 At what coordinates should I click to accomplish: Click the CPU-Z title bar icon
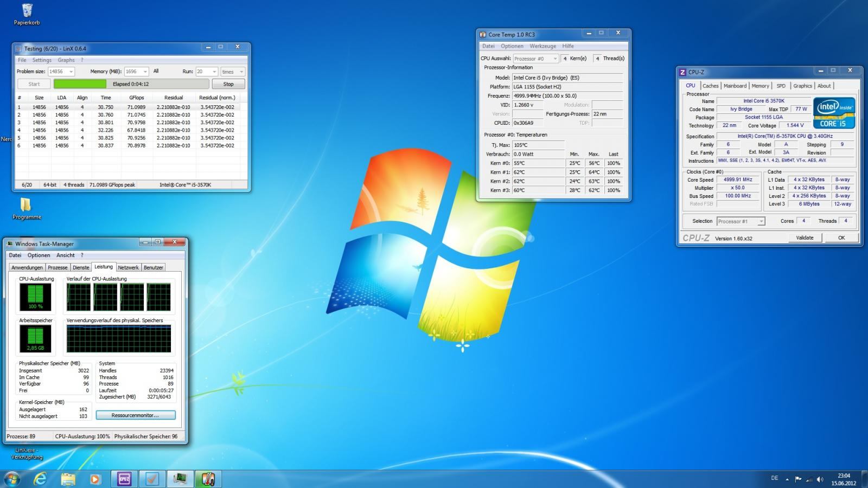[x=682, y=72]
